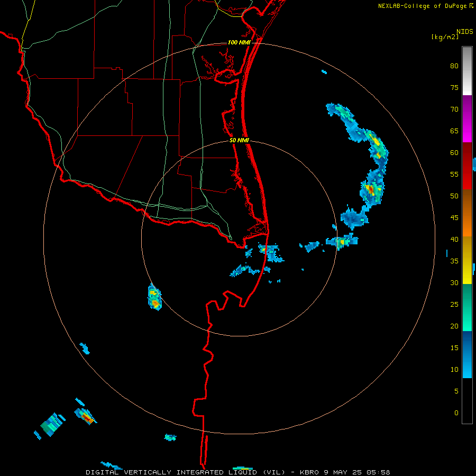The width and height of the screenshot is (476, 476).
Task: Click the 10 value on color scale
Action: click(x=454, y=370)
